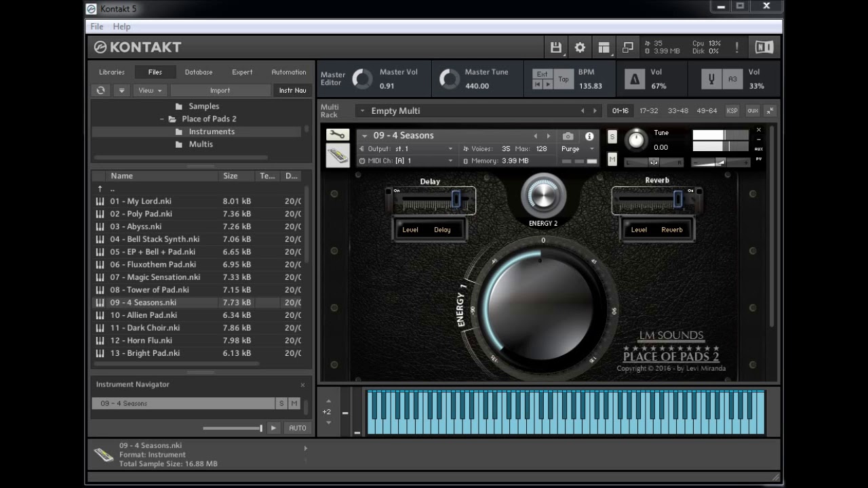Switch to the Libraries tab
868x488 pixels.
pos(112,72)
